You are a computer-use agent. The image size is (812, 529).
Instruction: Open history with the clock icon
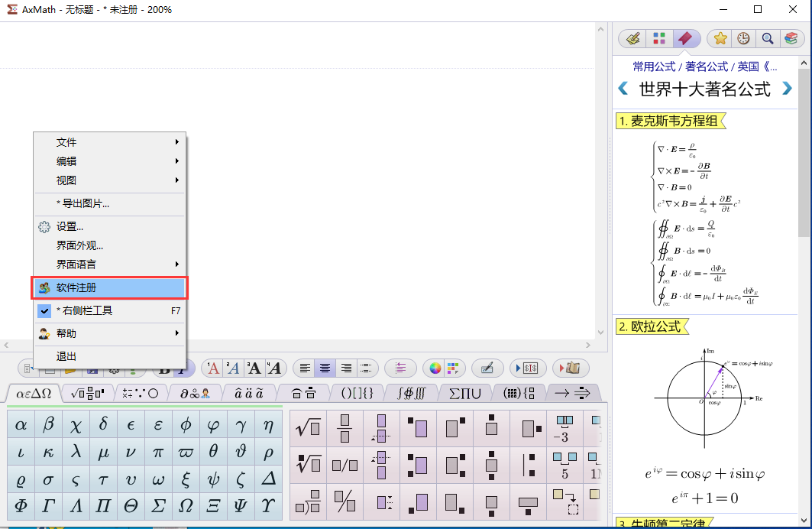[744, 38]
